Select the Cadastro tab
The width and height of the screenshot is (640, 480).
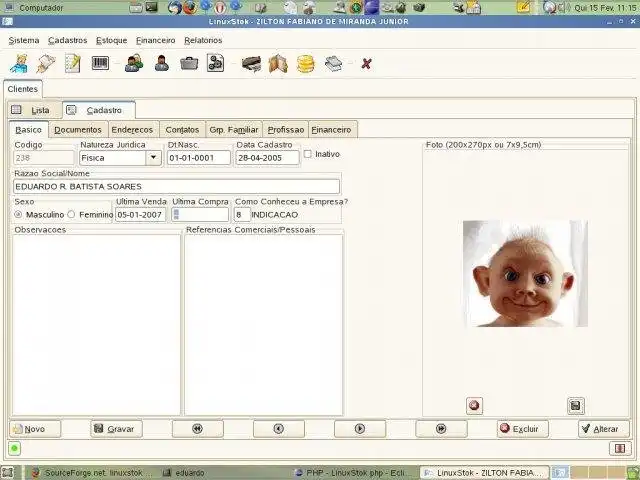99,110
